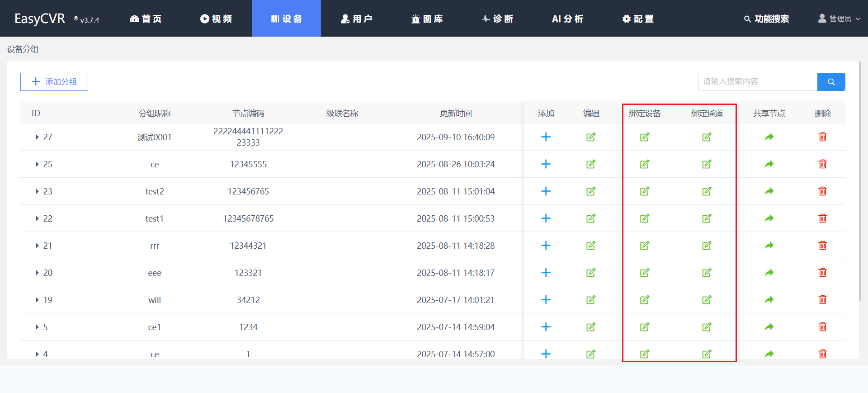
Task: Open 功能搜索 in the top bar
Action: pyautogui.click(x=766, y=19)
